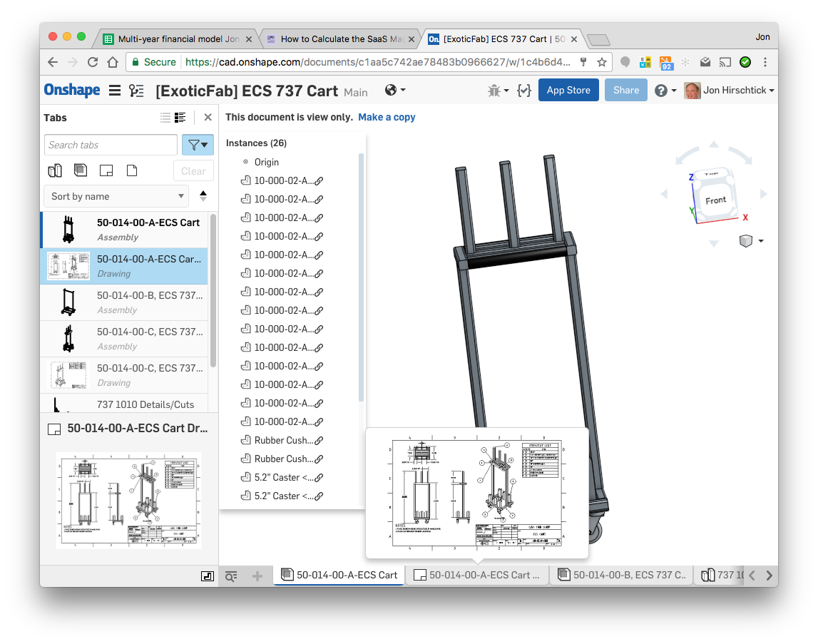Click the browser reload button
Image resolution: width=818 pixels, height=644 pixels.
tap(93, 62)
